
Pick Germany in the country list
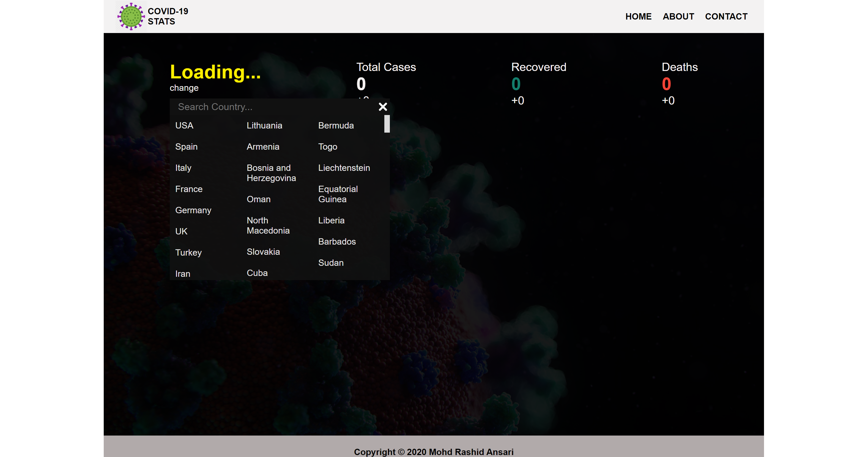tap(193, 210)
